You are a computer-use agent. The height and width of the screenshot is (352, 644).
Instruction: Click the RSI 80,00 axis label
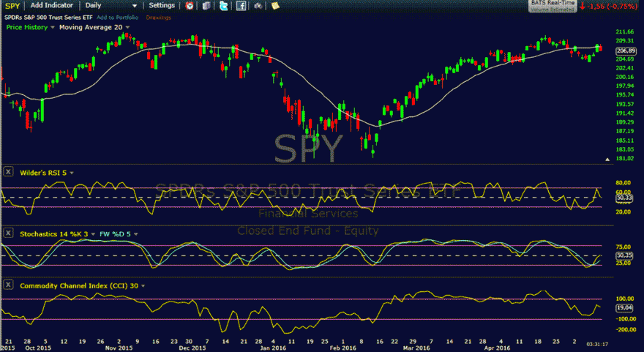click(x=624, y=183)
